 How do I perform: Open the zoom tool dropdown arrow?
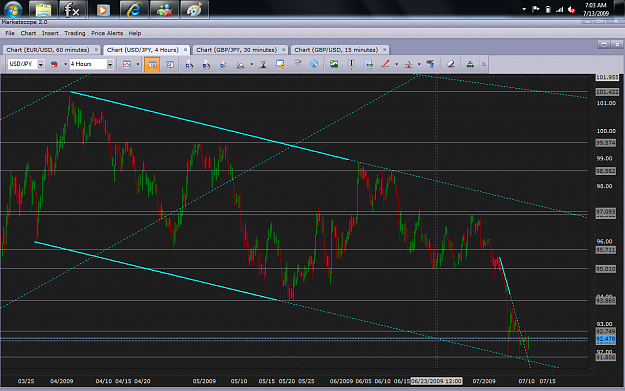[252, 64]
